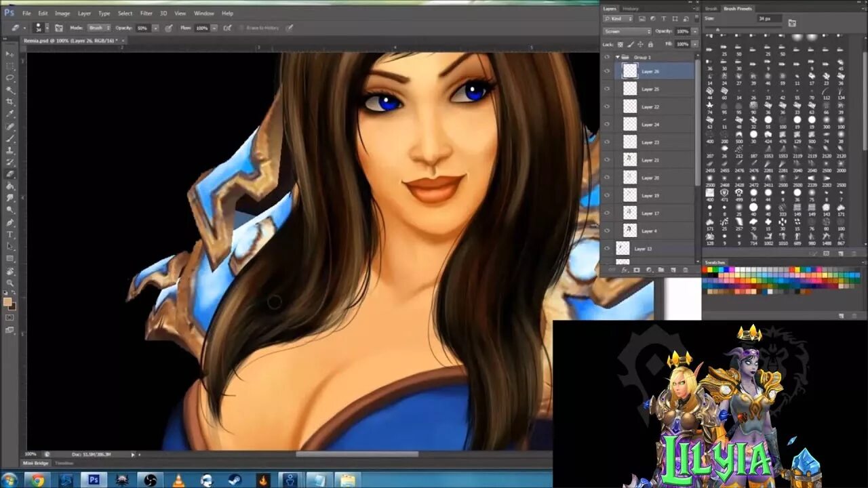Hide Layer 21
Screen dimensions: 868x488
click(x=607, y=160)
